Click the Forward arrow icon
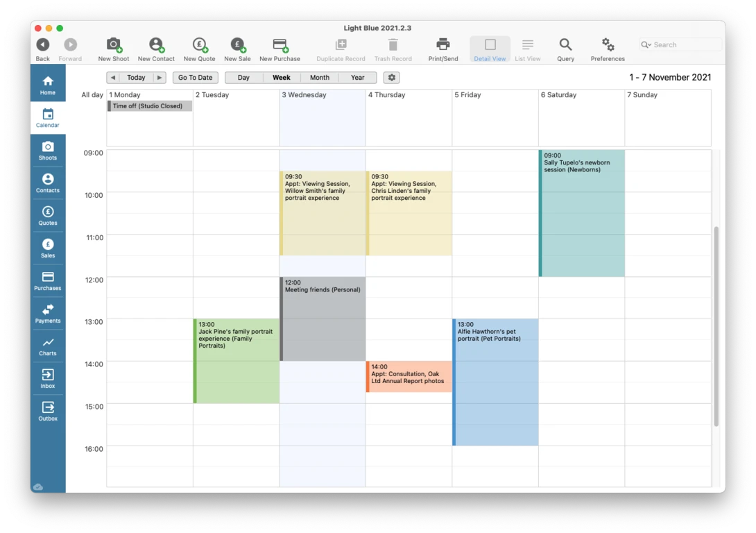 70,45
